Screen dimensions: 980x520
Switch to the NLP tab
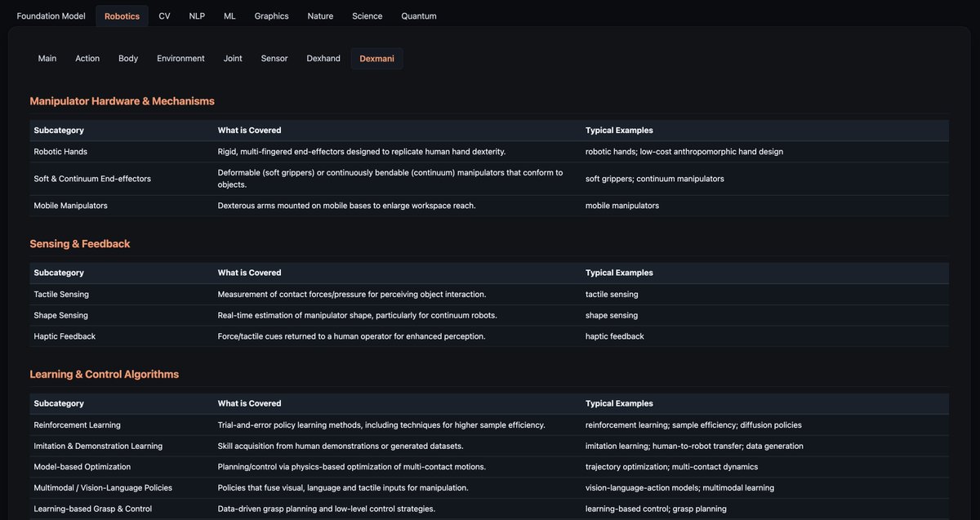(197, 16)
